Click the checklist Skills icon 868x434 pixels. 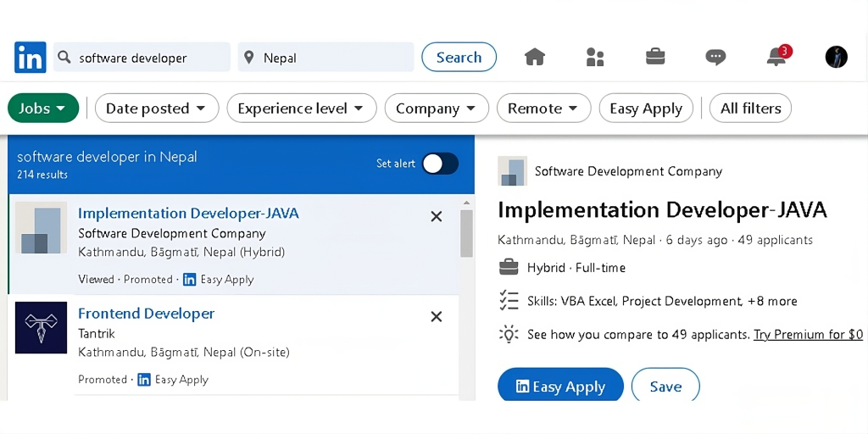point(509,301)
